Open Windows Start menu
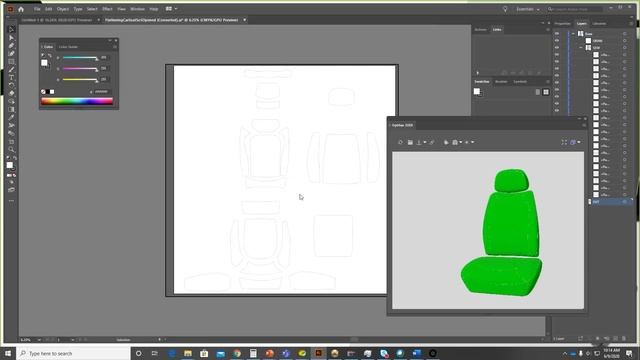The width and height of the screenshot is (640, 360). point(8,353)
